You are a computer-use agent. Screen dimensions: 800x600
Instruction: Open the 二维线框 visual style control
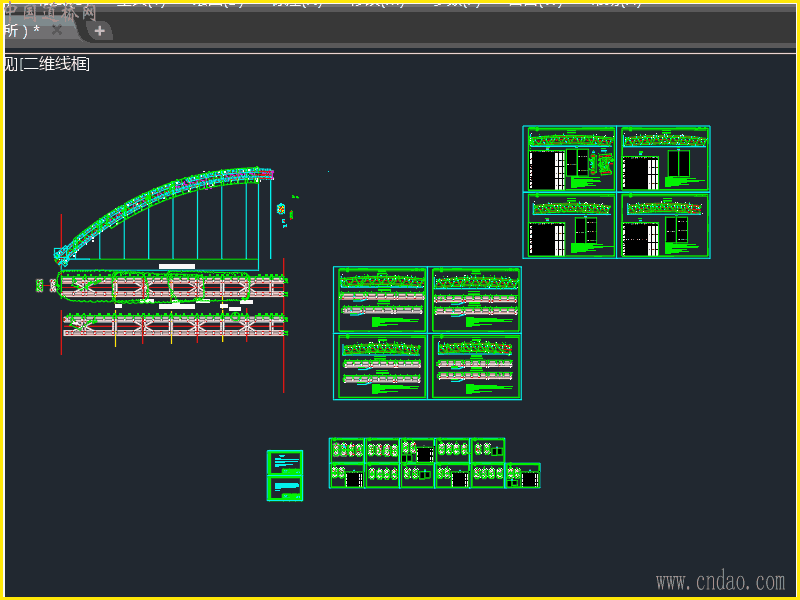click(x=57, y=64)
